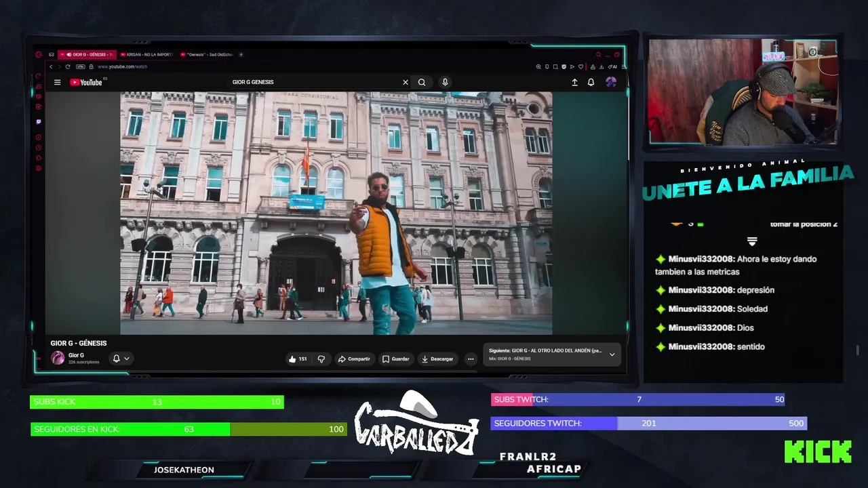Click the browser search icon in top bar
This screenshot has width=868, height=488.
coord(598,54)
